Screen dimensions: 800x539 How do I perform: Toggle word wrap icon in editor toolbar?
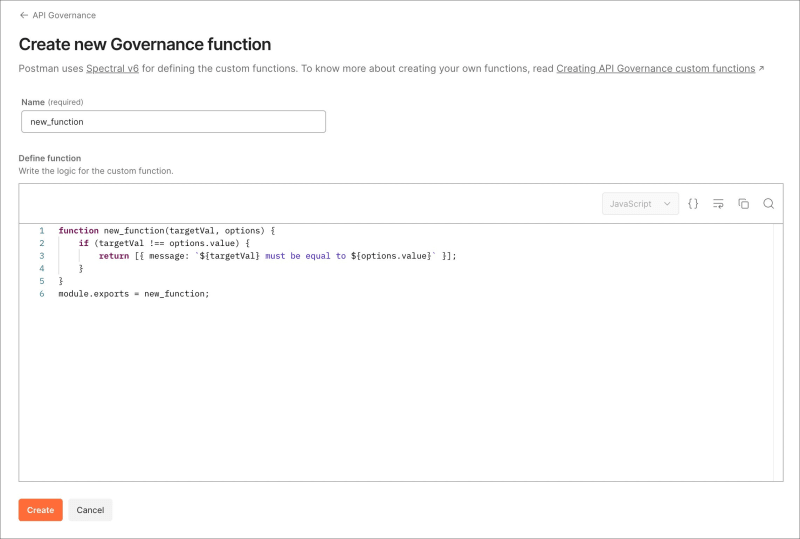[718, 204]
